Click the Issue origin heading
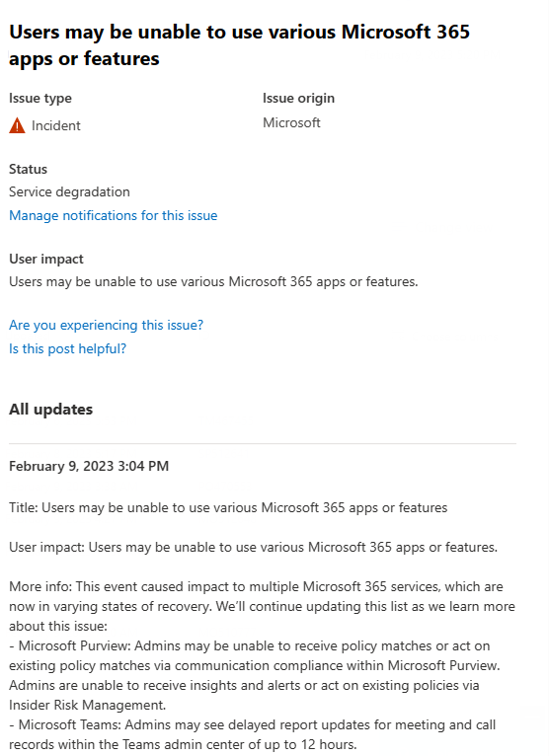This screenshot has height=756, width=549. pyautogui.click(x=298, y=99)
